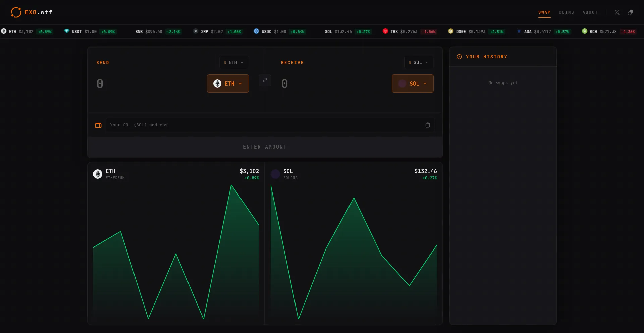
Task: Expand the small SOL network dropdown
Action: 418,63
